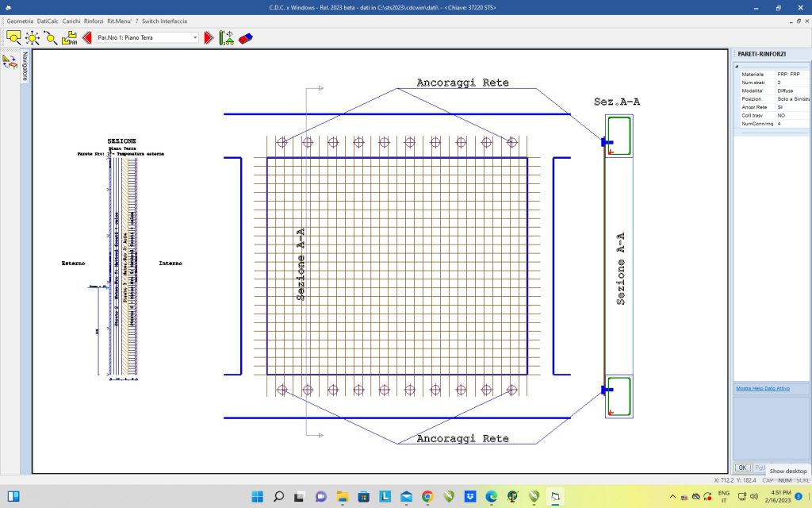Open the Windows Start menu
This screenshot has height=508, width=812.
pyautogui.click(x=258, y=496)
